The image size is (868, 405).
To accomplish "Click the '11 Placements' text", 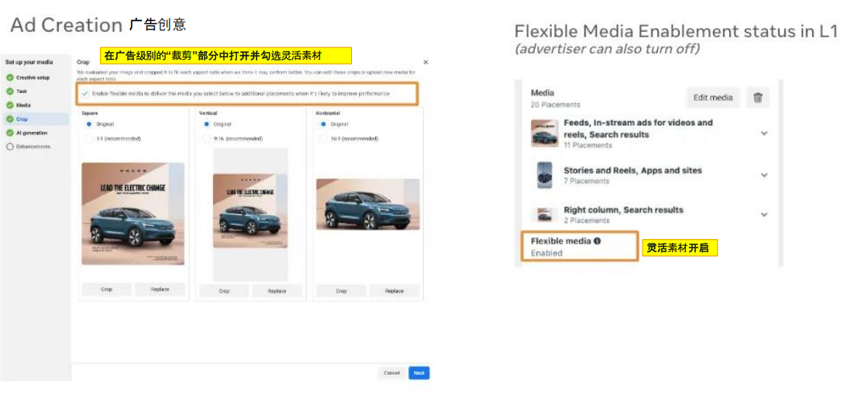I will [588, 146].
